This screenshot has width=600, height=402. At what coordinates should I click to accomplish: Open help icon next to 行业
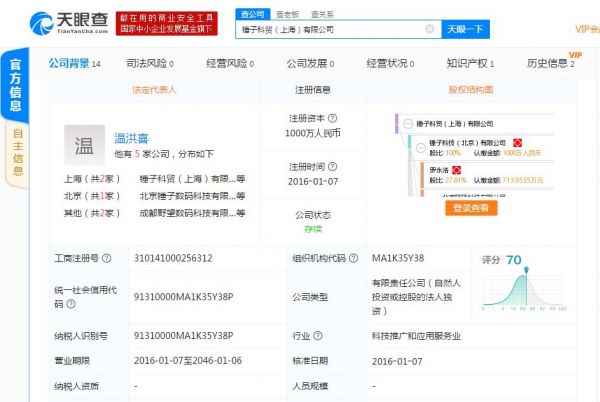(318, 336)
